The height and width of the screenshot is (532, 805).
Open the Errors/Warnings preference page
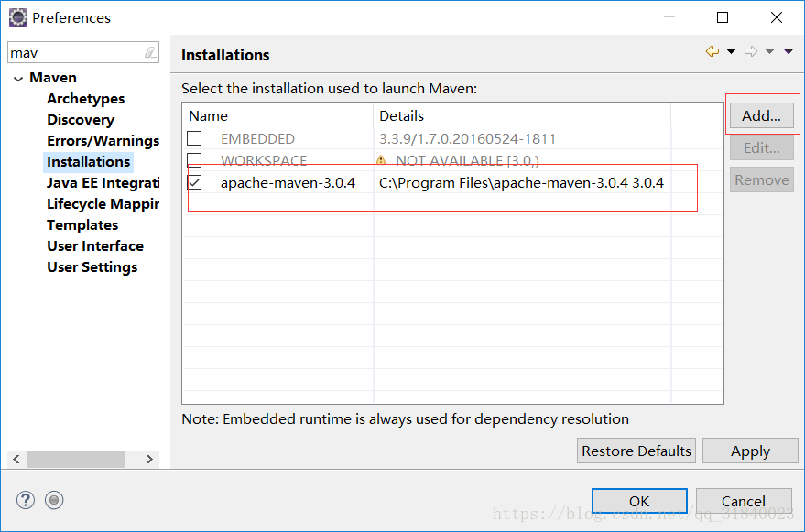pos(103,141)
